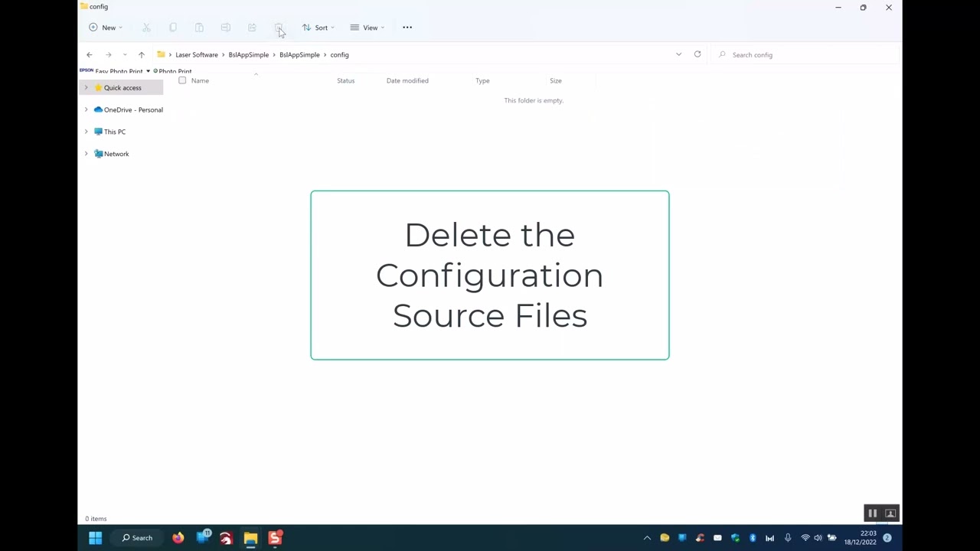Open the View dropdown menu
980x551 pixels.
[367, 28]
